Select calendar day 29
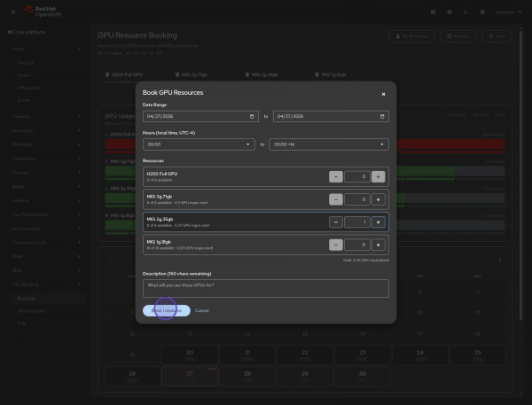This screenshot has height=405, width=532. pyautogui.click(x=305, y=376)
